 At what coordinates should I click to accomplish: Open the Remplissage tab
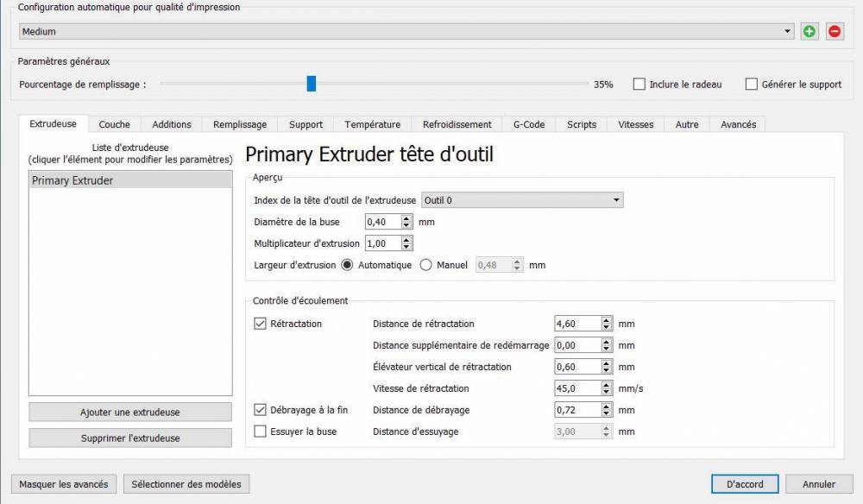click(x=240, y=124)
